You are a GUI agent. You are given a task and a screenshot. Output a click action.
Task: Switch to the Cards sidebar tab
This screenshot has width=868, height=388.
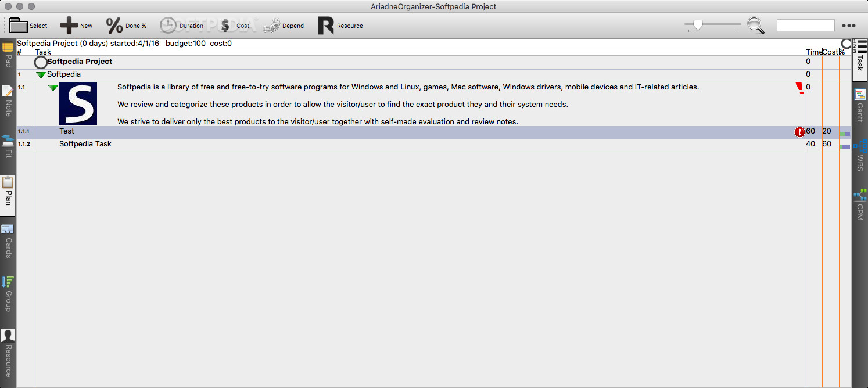8,240
